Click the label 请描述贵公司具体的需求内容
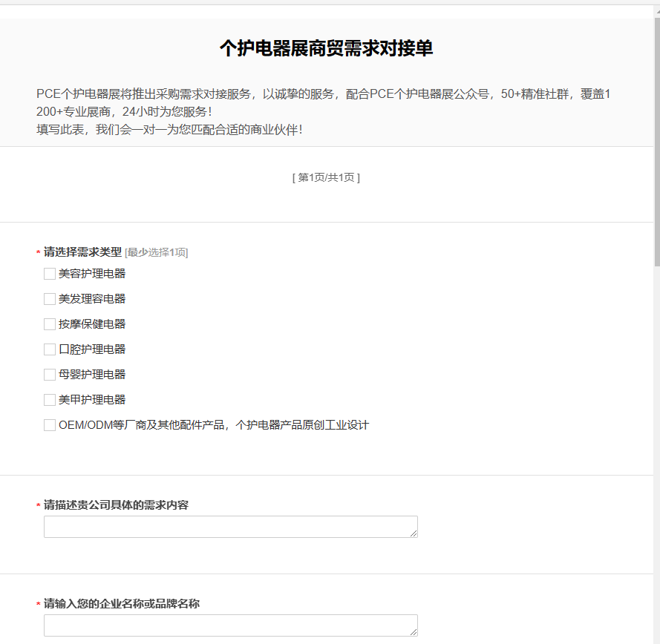This screenshot has width=660, height=644. [x=116, y=505]
